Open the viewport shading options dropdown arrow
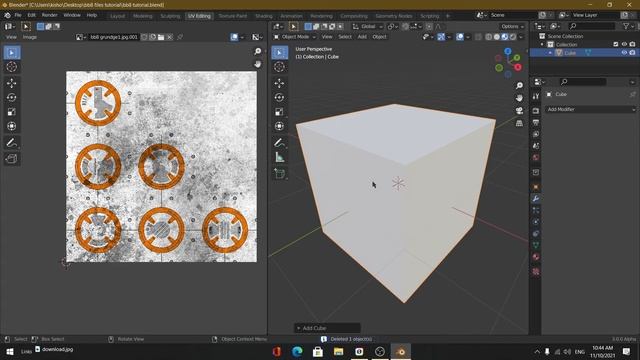This screenshot has width=640, height=360. (x=521, y=37)
